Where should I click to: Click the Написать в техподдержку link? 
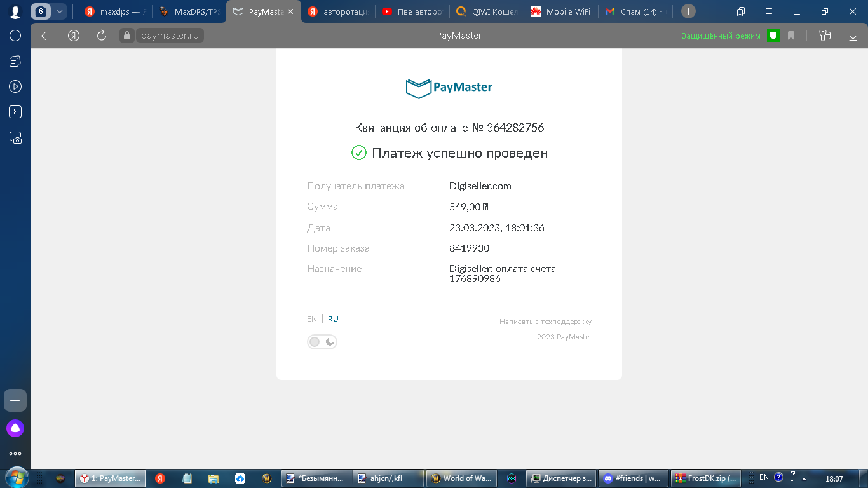click(545, 322)
